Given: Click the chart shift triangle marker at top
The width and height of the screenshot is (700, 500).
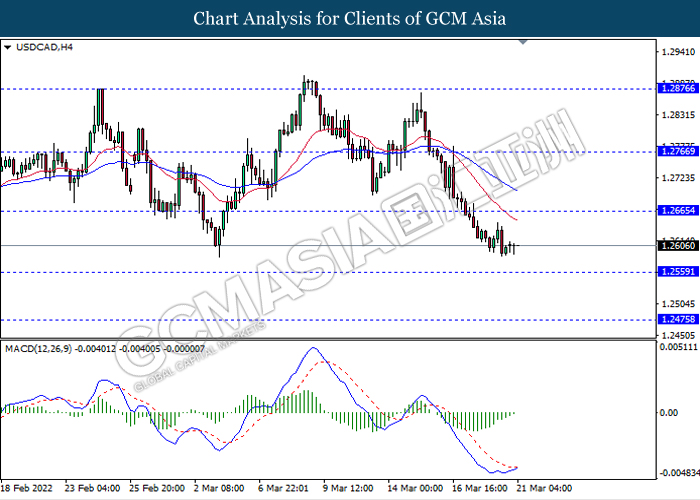Looking at the screenshot, I should point(523,42).
